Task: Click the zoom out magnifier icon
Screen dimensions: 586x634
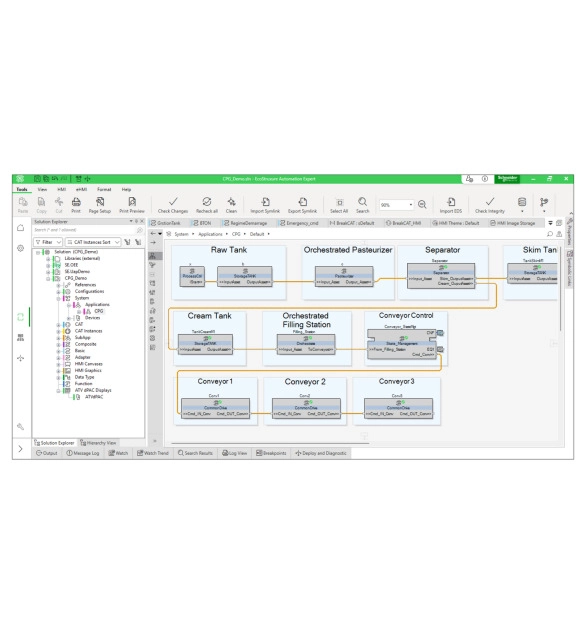Action: pyautogui.click(x=422, y=205)
